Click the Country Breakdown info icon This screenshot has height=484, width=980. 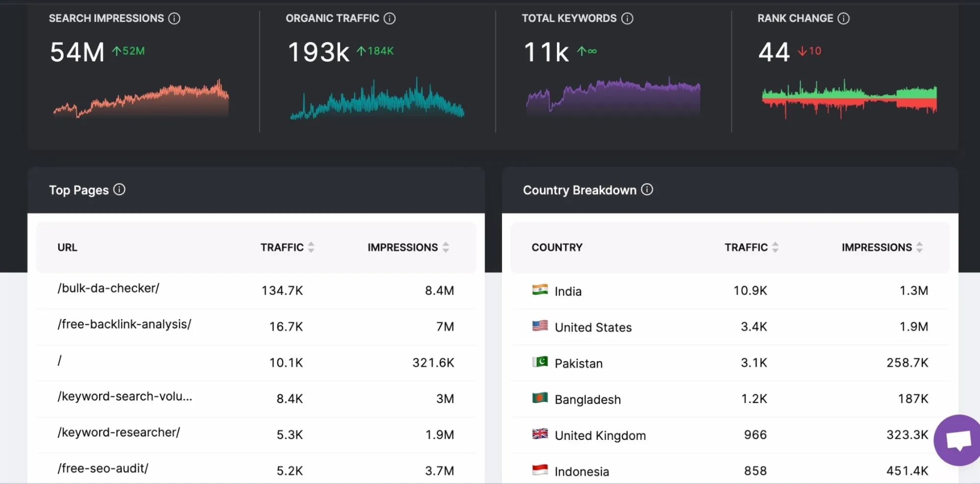[647, 190]
